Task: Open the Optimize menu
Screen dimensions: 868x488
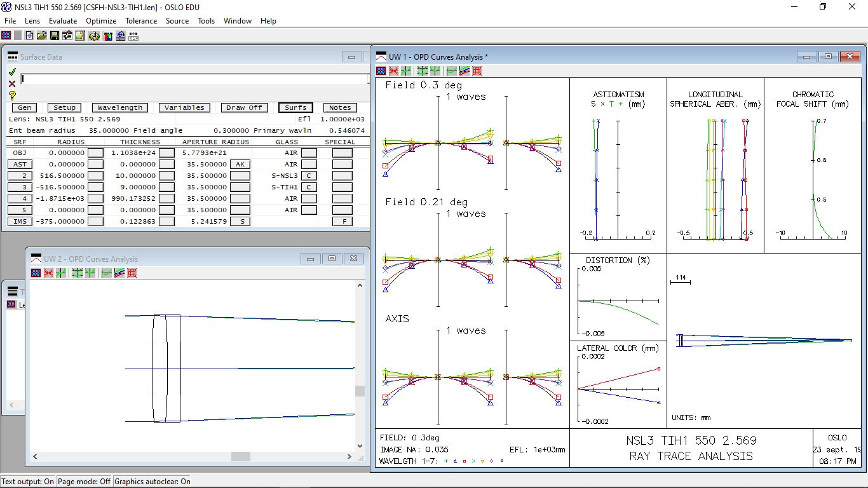Action: coord(101,20)
